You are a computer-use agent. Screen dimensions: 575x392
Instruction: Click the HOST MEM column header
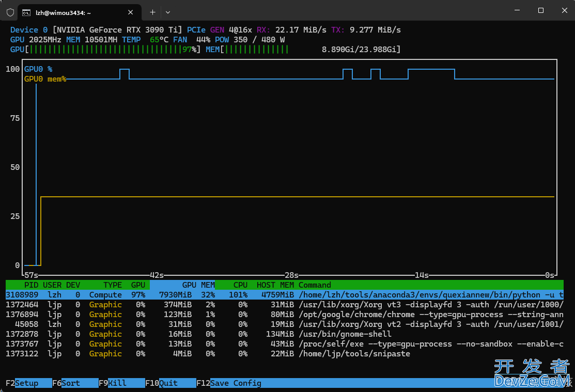point(275,285)
